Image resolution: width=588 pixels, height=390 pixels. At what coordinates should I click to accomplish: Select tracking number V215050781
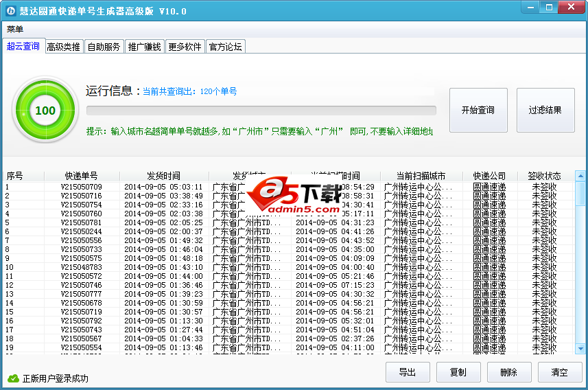click(82, 222)
